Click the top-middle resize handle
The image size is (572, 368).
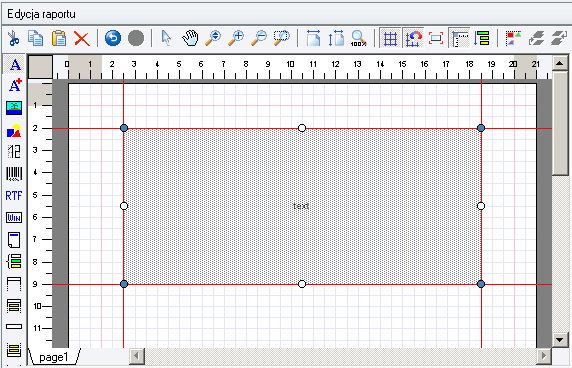pyautogui.click(x=302, y=128)
